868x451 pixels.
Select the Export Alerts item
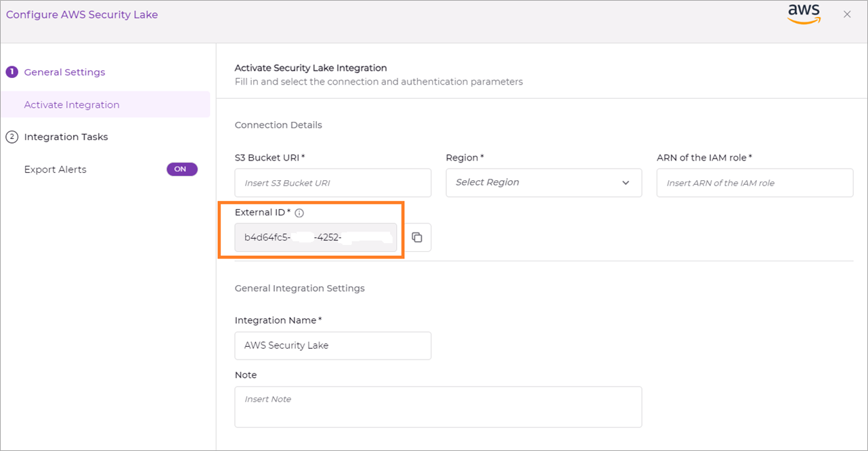(x=56, y=169)
